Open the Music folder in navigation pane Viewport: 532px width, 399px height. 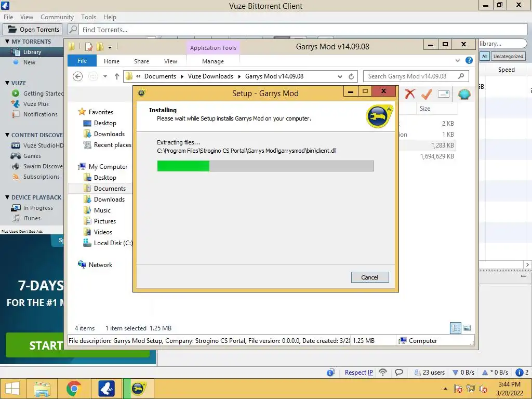click(x=102, y=210)
